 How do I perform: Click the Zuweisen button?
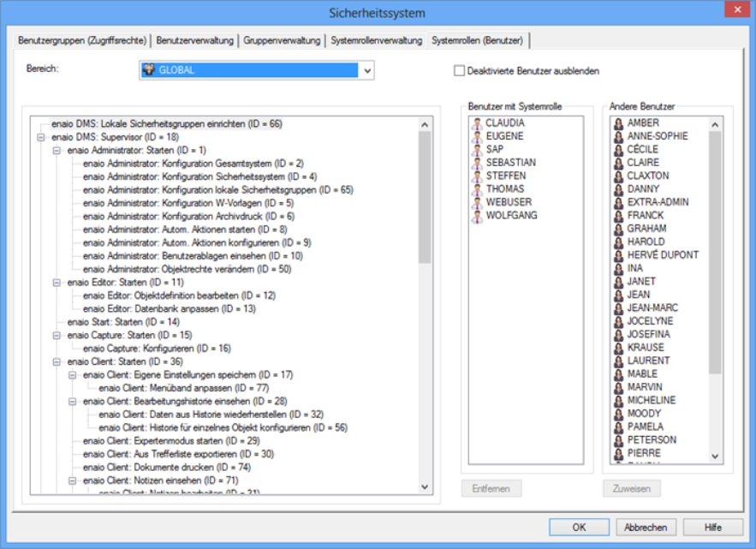click(631, 489)
